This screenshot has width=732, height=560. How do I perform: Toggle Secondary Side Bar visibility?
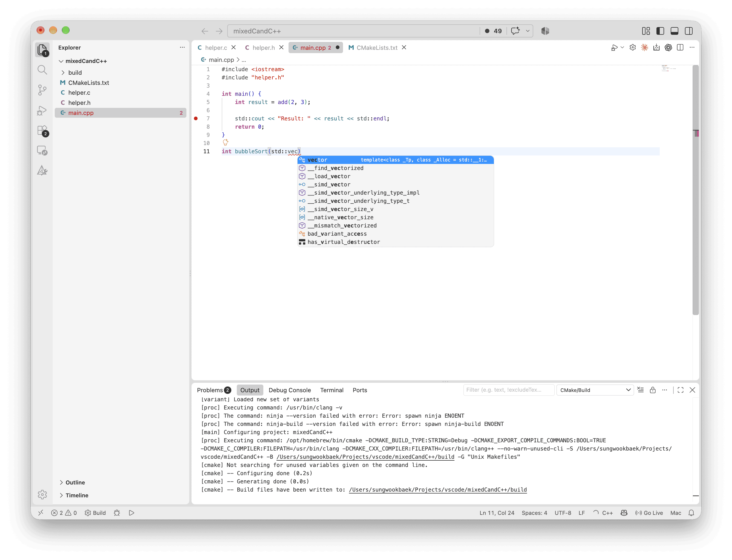point(689,31)
